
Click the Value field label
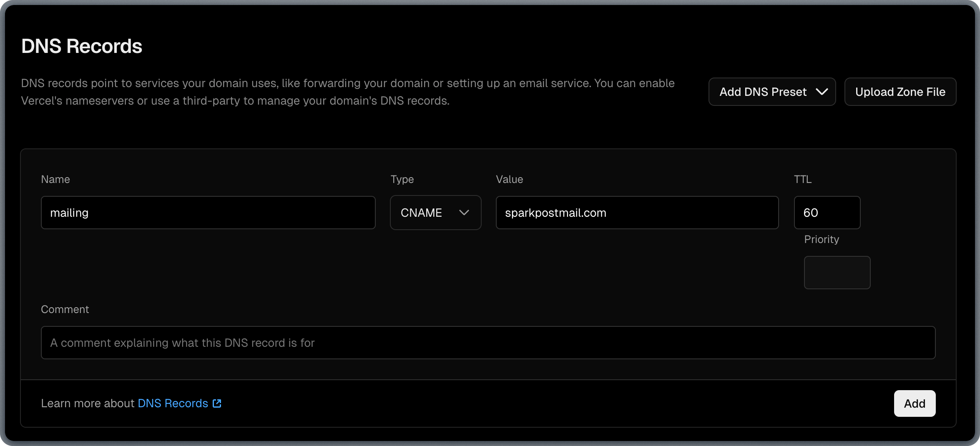click(x=509, y=179)
